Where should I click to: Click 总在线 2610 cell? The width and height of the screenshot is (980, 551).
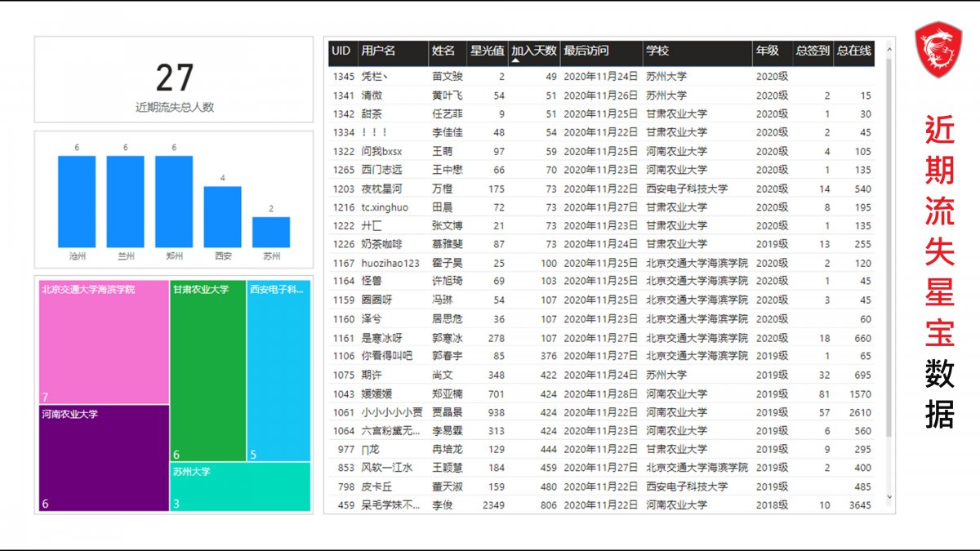[860, 412]
